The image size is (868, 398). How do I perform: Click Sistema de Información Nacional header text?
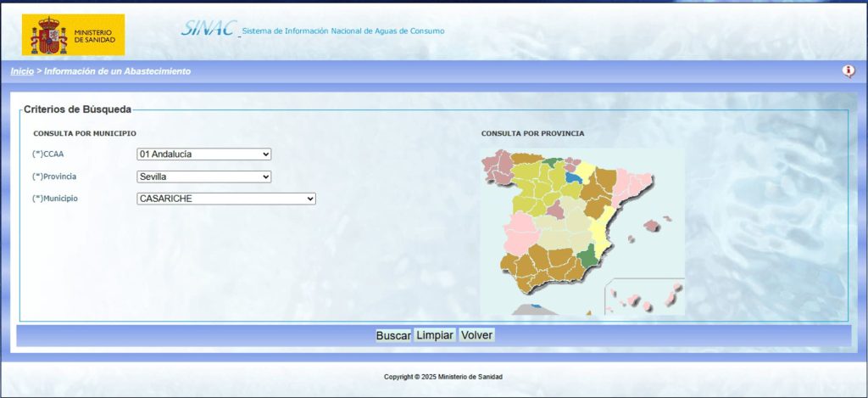(342, 32)
